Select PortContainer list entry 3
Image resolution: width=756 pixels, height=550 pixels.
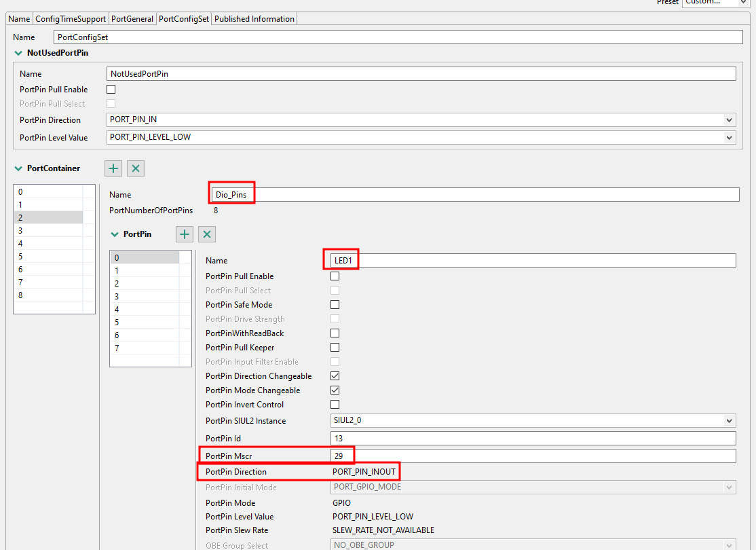point(48,231)
